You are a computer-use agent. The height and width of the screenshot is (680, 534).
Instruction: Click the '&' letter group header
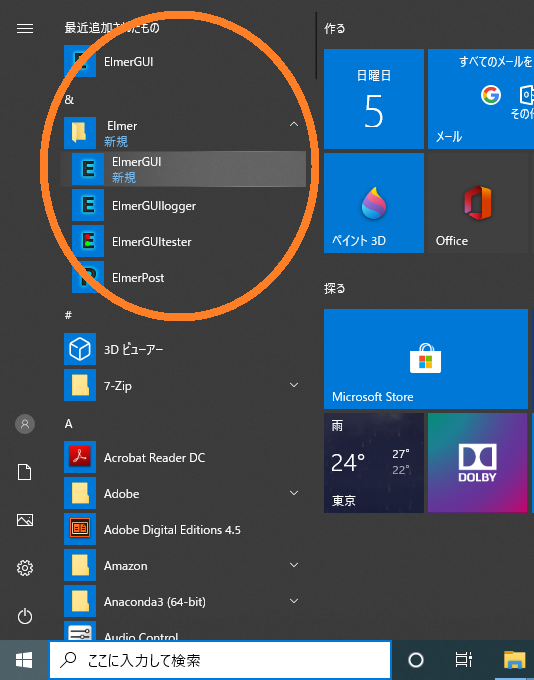(69, 100)
